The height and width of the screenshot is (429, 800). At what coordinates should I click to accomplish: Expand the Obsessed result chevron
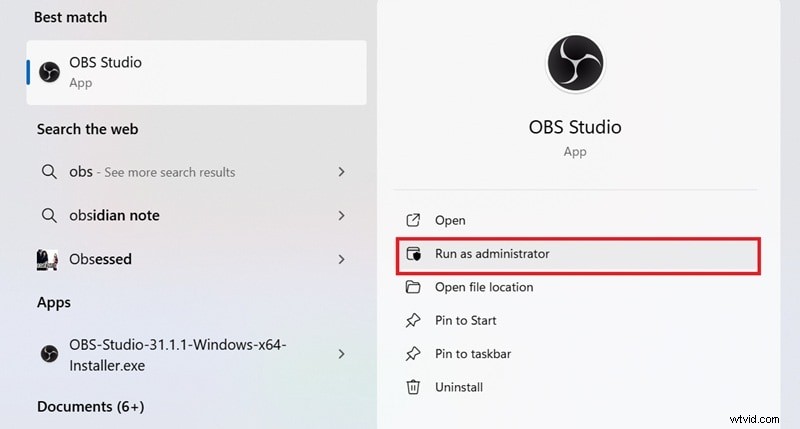click(x=341, y=259)
